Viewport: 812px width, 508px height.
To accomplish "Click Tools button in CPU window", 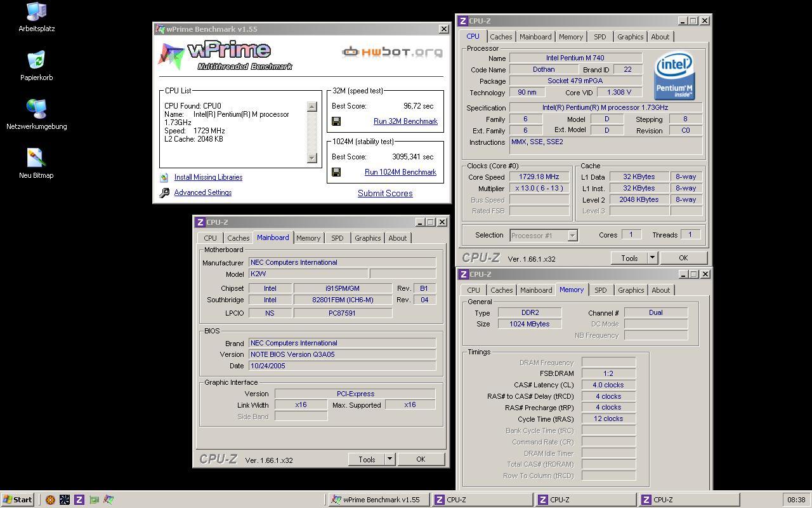I will coord(629,258).
